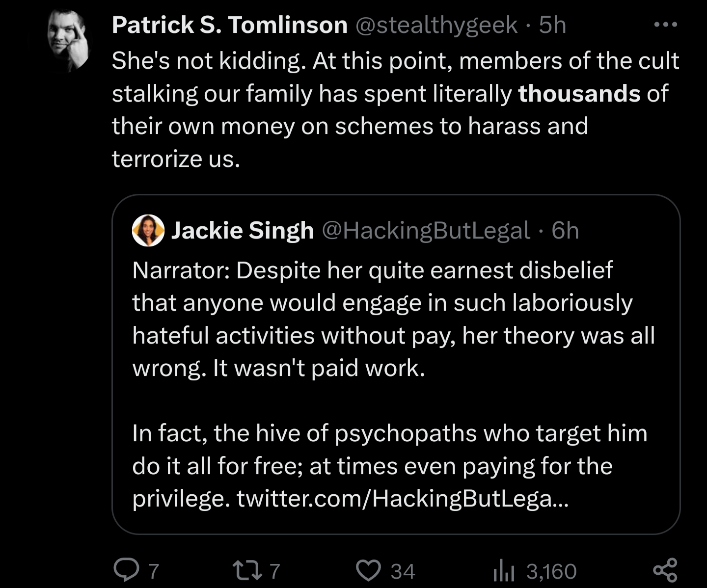Open the main tweet text 'She's not kidding'
This screenshot has width=707, height=588.
[395, 109]
